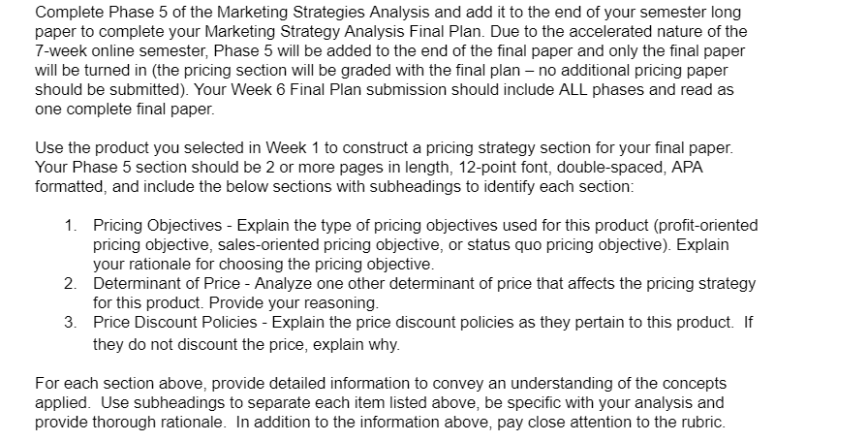Click the 'Price Discount Policies' list item heading
Screen dimensions: 868x441
(175, 323)
